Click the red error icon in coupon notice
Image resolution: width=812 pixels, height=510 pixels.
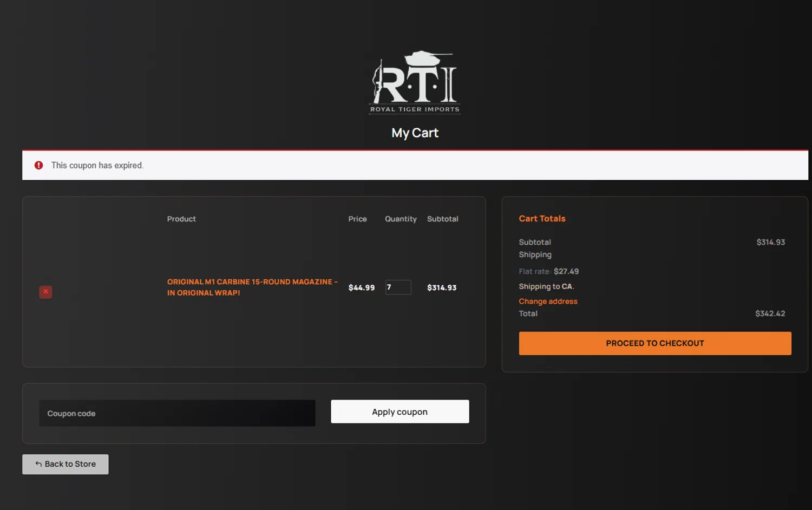[x=38, y=165]
